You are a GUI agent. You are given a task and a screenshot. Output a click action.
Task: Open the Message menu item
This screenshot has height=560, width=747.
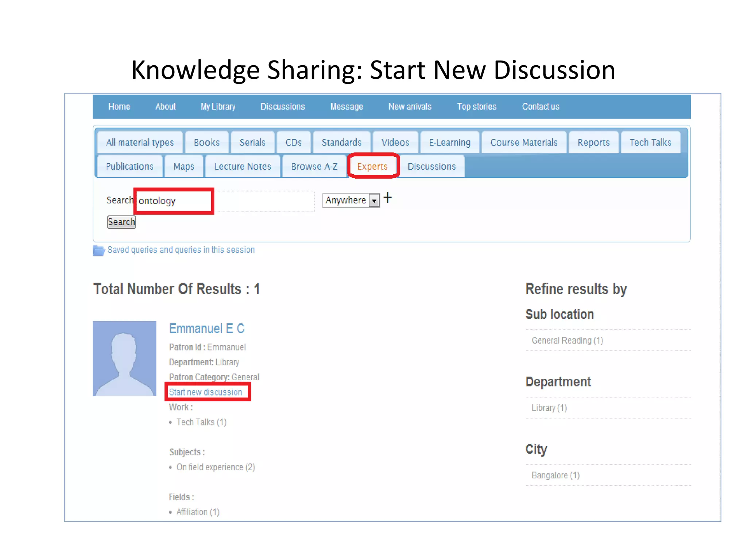pos(347,106)
